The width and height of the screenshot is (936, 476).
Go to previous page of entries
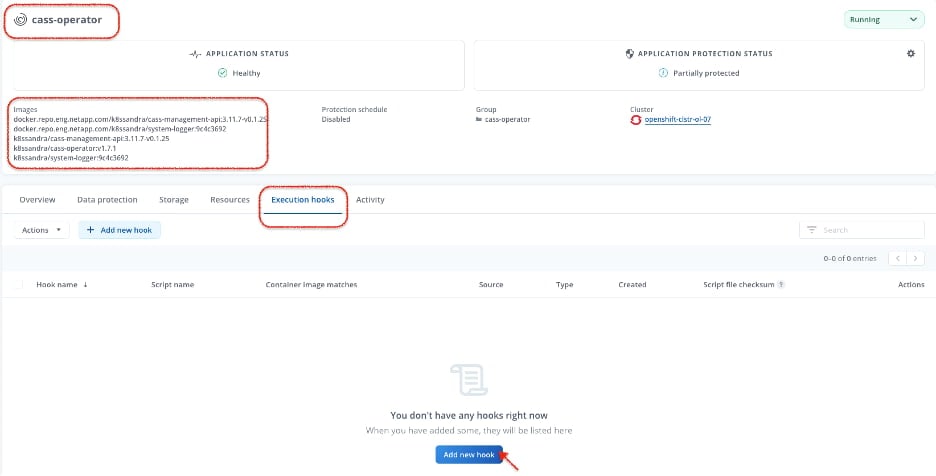coord(898,259)
